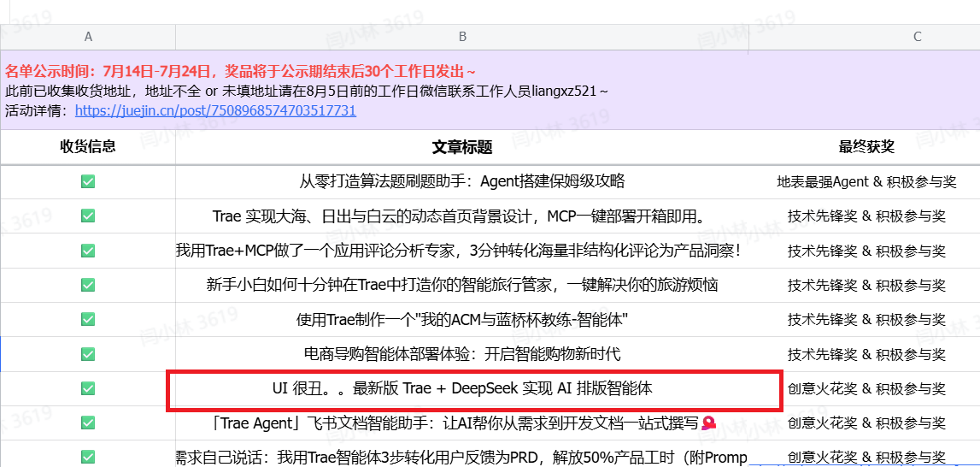
Task: Select title UI 很丑。。最新版 Trae + DeepSeek
Action: click(x=462, y=389)
